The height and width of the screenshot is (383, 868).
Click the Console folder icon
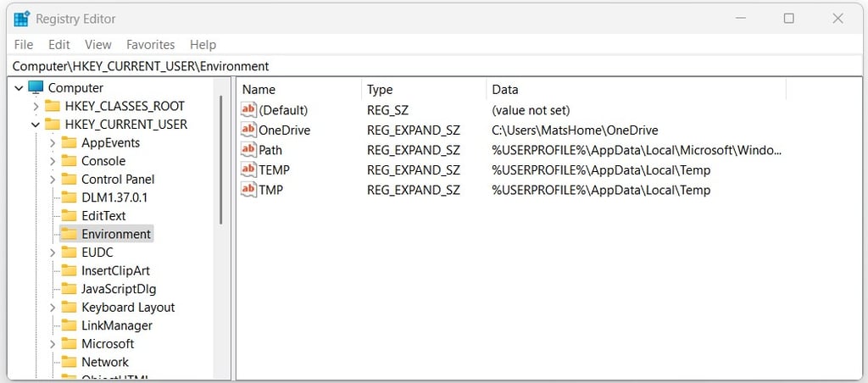pos(69,161)
